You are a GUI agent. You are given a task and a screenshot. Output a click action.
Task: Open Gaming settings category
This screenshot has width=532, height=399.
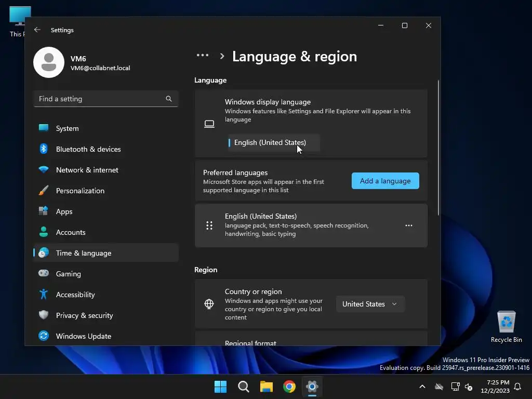coord(106,273)
